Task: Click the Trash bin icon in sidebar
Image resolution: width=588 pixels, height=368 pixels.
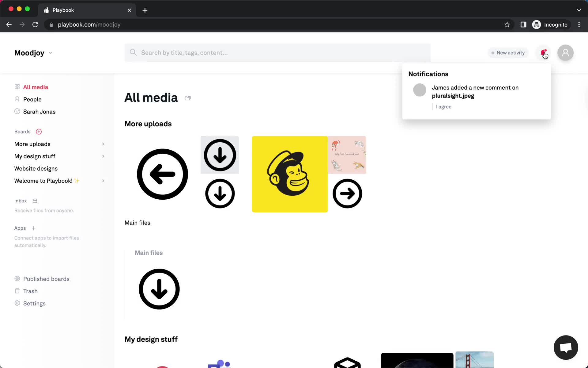Action: [x=17, y=291]
